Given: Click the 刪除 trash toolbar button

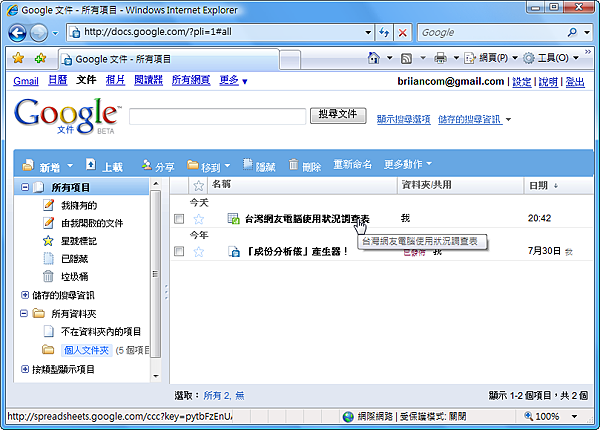Looking at the screenshot, I should (x=305, y=165).
